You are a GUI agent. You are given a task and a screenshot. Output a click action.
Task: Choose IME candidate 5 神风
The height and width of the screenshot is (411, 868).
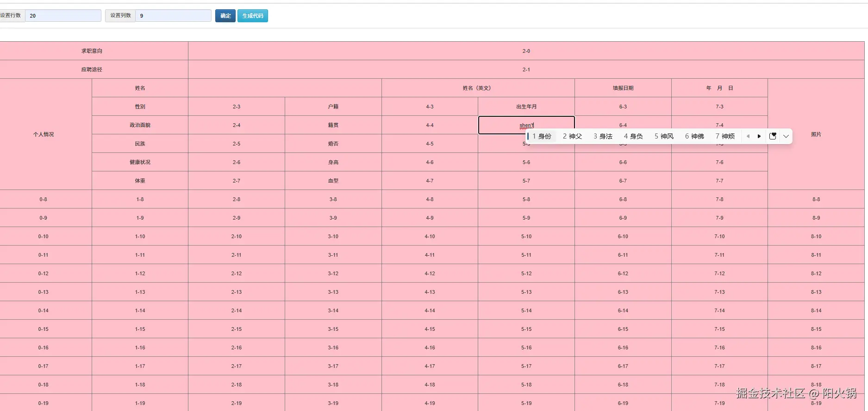(664, 136)
